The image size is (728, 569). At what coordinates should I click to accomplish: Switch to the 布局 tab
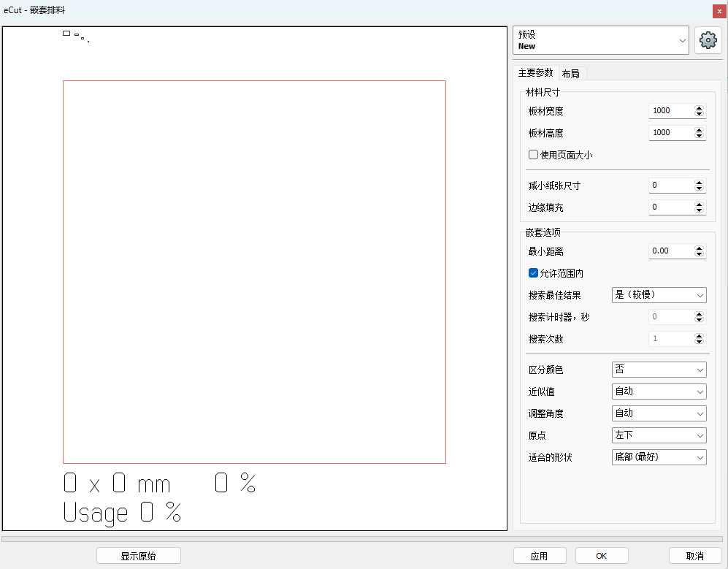pyautogui.click(x=572, y=73)
